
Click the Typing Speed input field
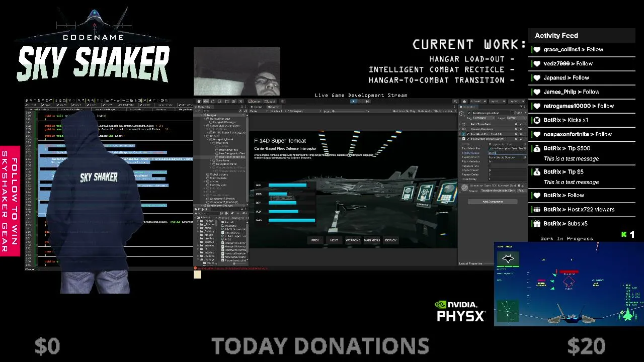pyautogui.click(x=507, y=153)
